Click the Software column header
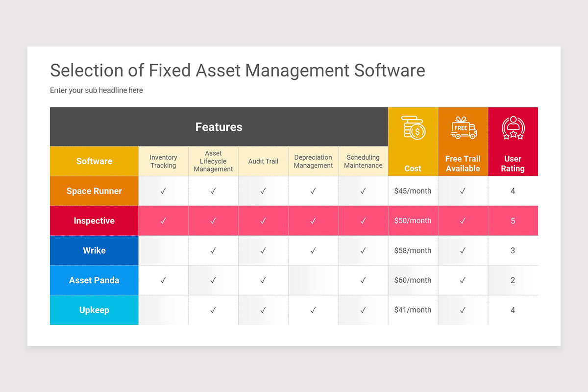588x392 pixels. (94, 161)
